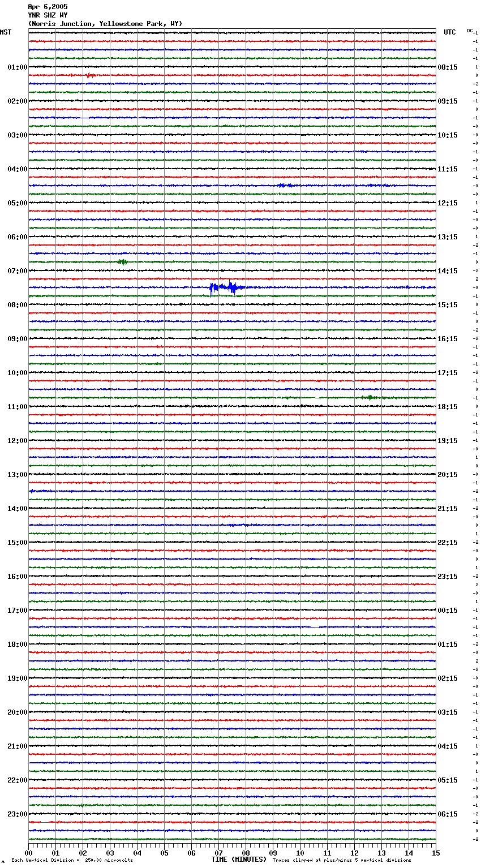This screenshot has height=868, width=481.
Task: Click the UTC label '22:15'
Action: coord(448,543)
